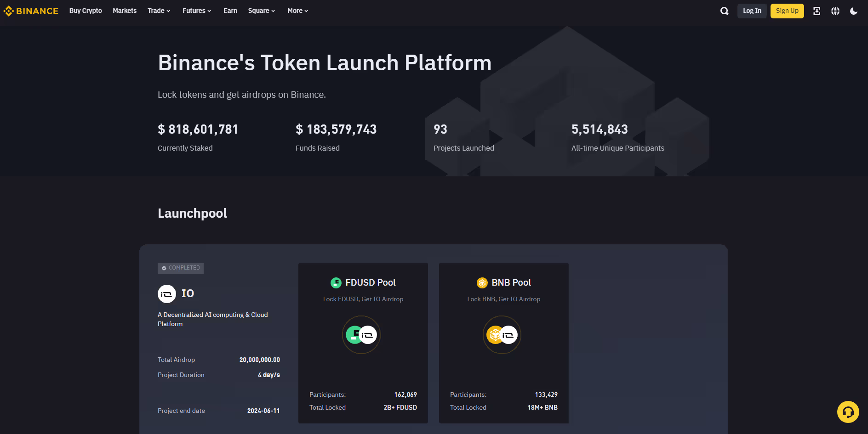Viewport: 868px width, 434px height.
Task: Expand the More dropdown menu
Action: (x=298, y=11)
